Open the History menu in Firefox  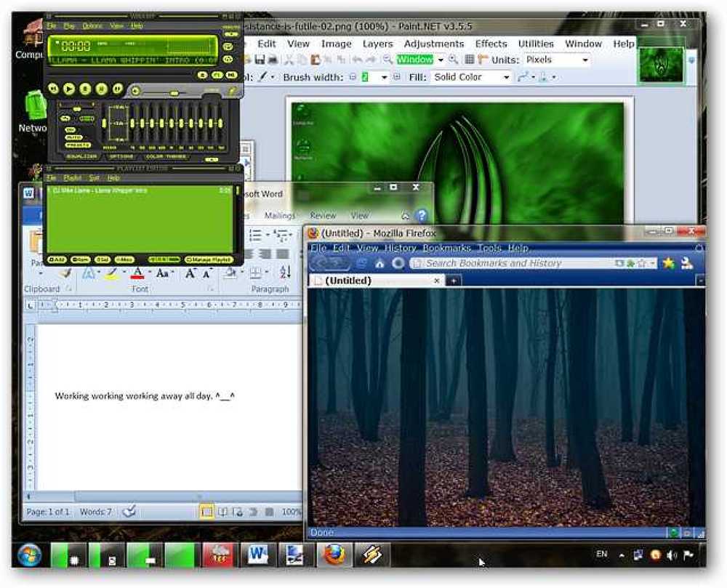[x=400, y=249]
